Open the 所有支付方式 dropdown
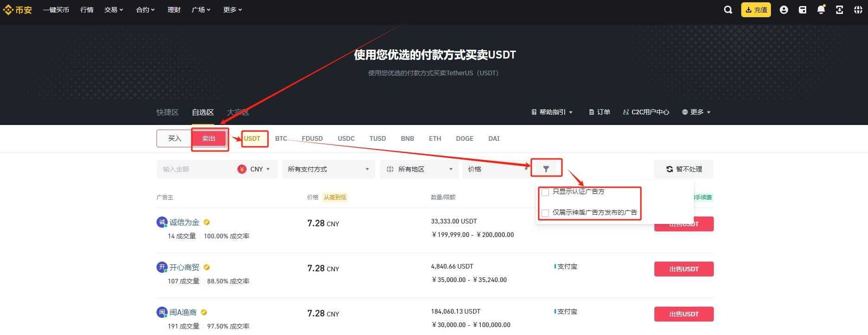The height and width of the screenshot is (335, 868). pyautogui.click(x=328, y=169)
